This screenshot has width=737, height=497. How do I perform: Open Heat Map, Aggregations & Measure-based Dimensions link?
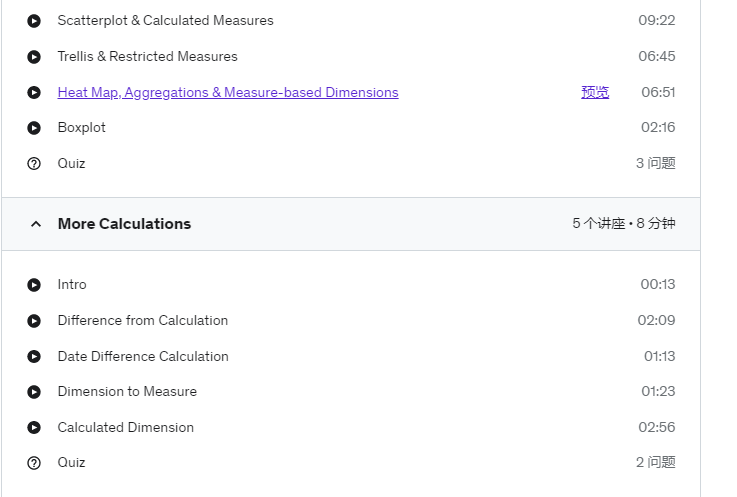228,92
